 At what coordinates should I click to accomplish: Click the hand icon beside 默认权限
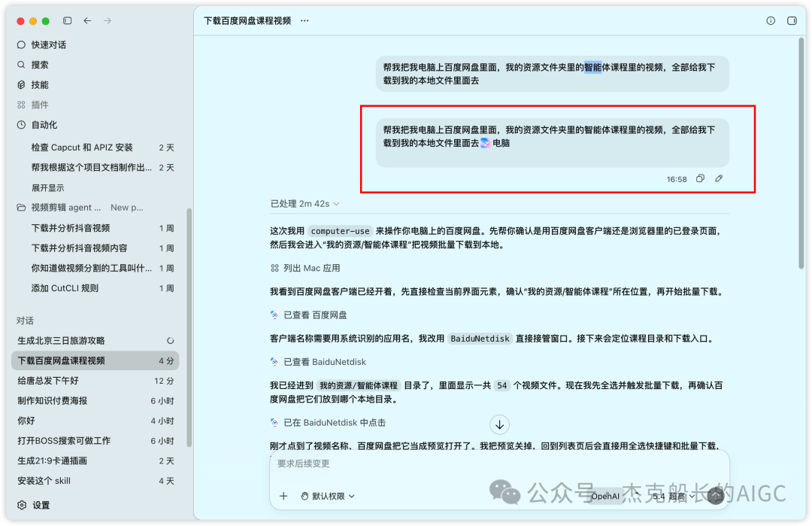[305, 496]
